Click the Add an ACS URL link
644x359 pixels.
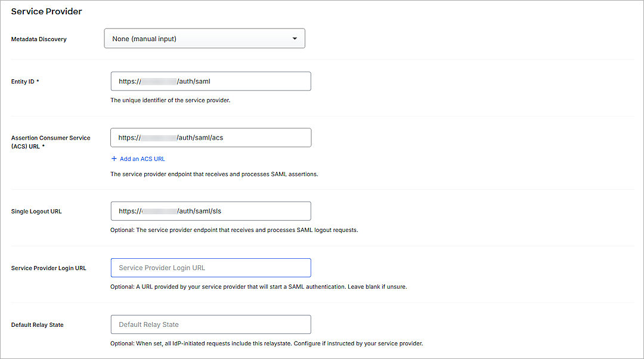[x=142, y=159]
